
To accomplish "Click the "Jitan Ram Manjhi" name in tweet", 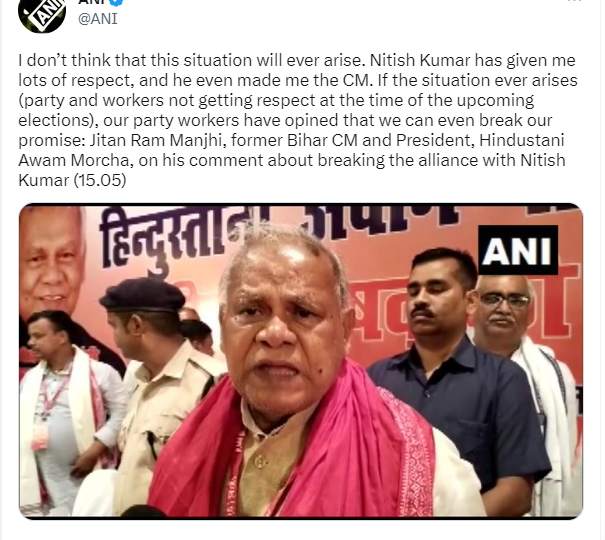I will coord(158,140).
